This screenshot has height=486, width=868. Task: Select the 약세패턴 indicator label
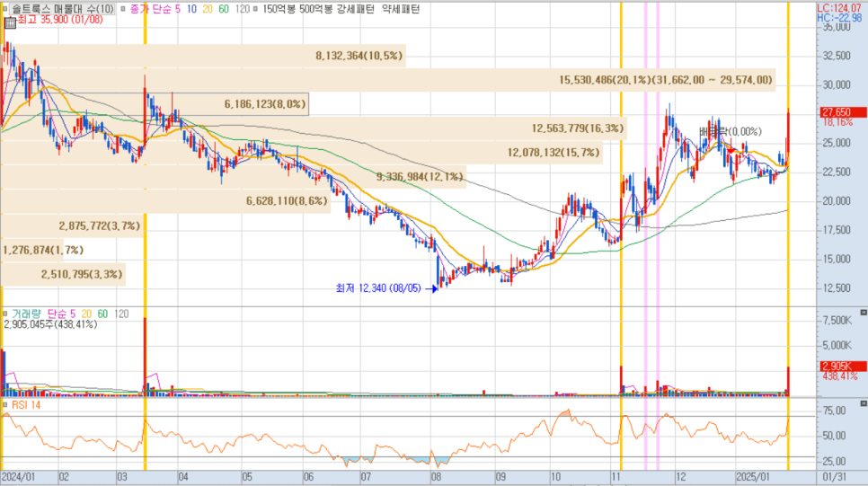pyautogui.click(x=401, y=9)
